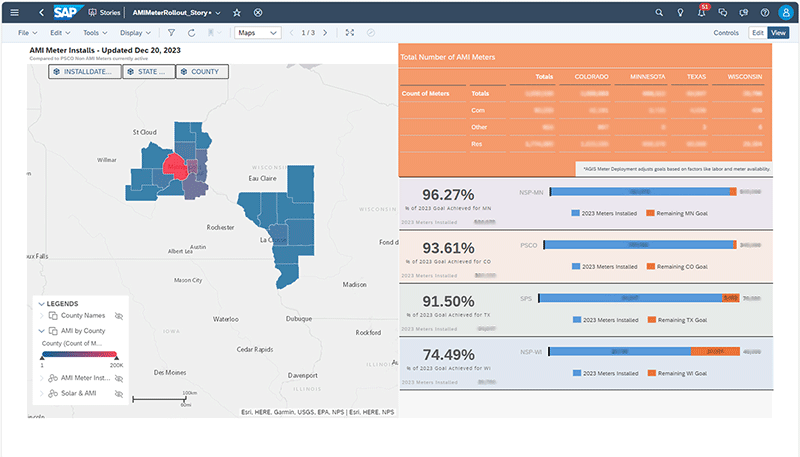Click the COUNTY filter button
The height and width of the screenshot is (457, 800).
[x=203, y=72]
